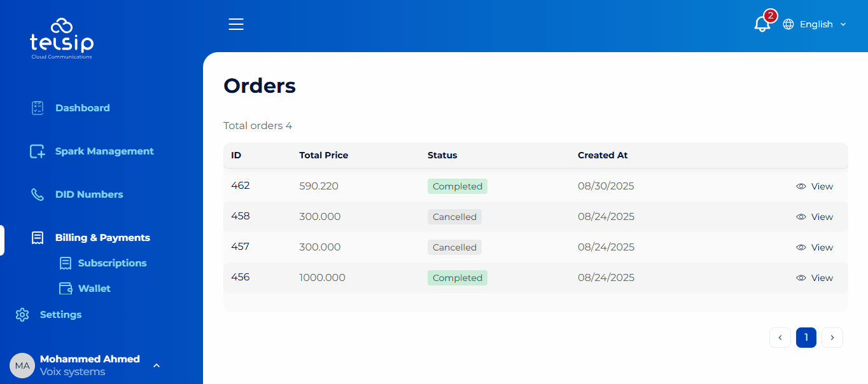
Task: Click the Settings gear icon
Action: click(22, 315)
